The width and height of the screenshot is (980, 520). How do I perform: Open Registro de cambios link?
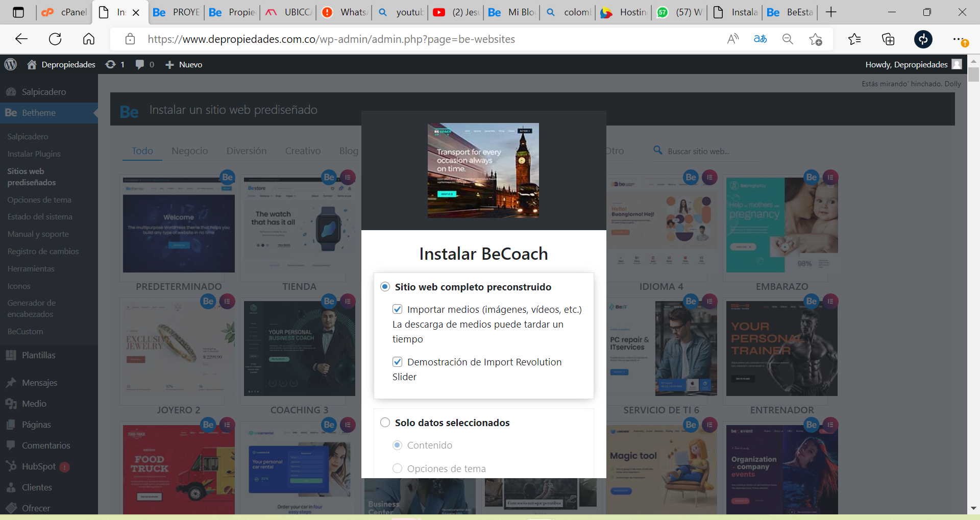[43, 251]
